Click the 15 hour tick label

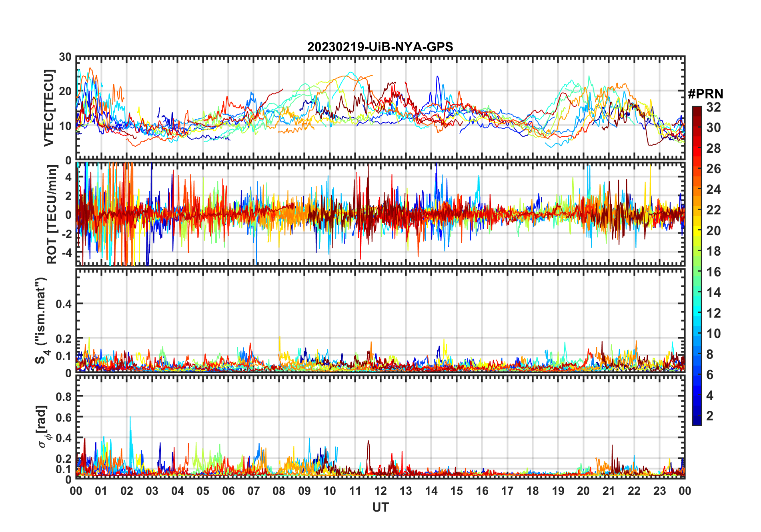click(x=457, y=491)
